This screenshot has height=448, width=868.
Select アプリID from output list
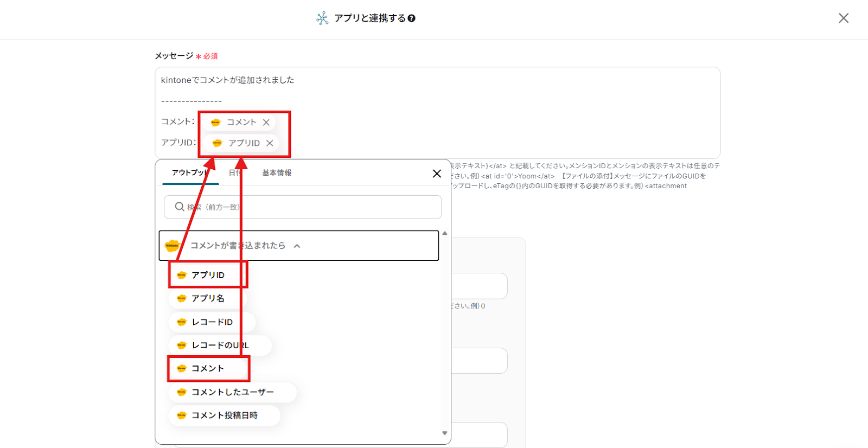(208, 275)
